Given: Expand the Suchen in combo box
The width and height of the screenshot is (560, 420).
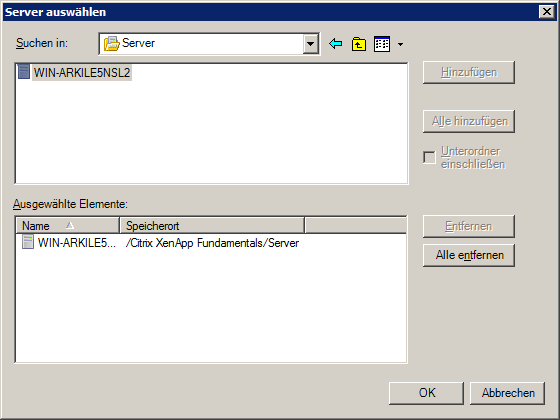Looking at the screenshot, I should click(x=310, y=44).
